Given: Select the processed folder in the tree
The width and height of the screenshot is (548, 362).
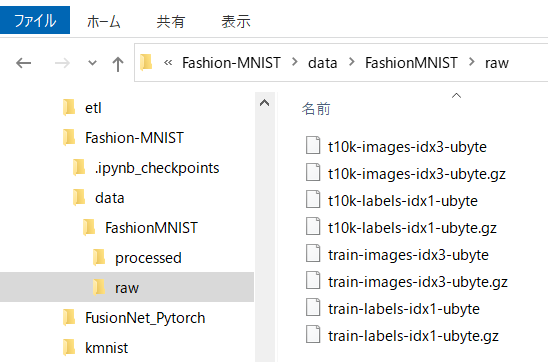Looking at the screenshot, I should tap(148, 258).
